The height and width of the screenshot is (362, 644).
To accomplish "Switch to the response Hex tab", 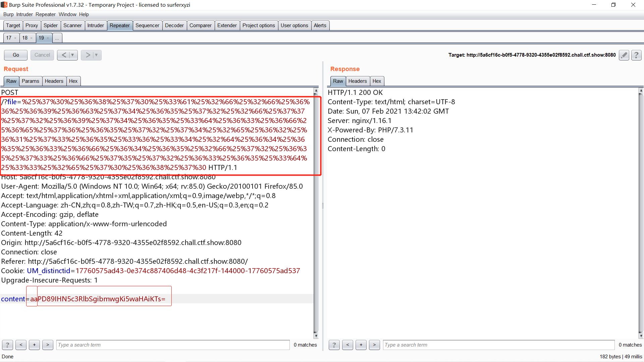I will pos(377,81).
